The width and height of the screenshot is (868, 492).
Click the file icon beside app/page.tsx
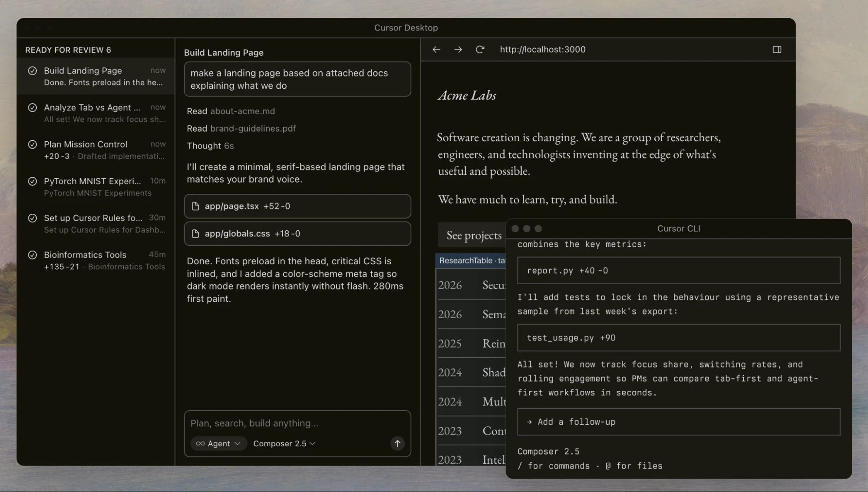pyautogui.click(x=195, y=206)
